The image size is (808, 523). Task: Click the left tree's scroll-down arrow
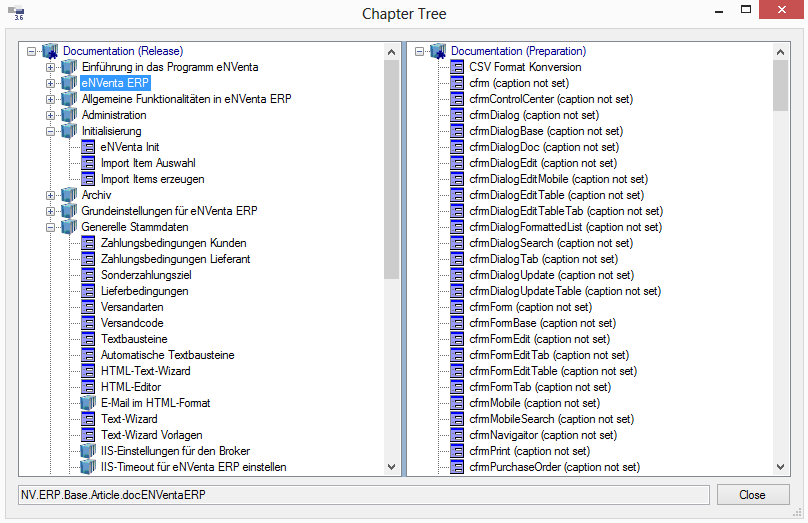[392, 467]
